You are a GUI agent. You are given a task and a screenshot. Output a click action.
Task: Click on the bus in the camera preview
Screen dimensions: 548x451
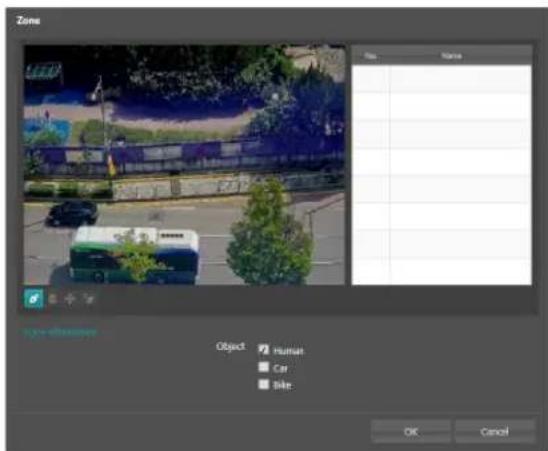(135, 255)
